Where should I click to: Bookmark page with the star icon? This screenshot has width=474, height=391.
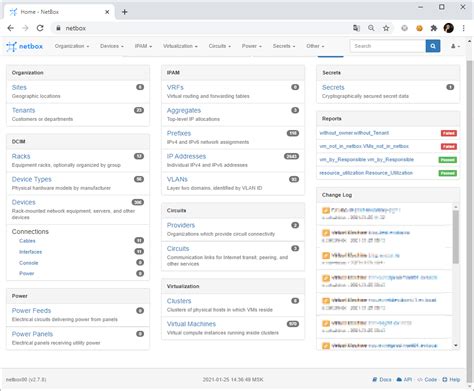tap(386, 28)
